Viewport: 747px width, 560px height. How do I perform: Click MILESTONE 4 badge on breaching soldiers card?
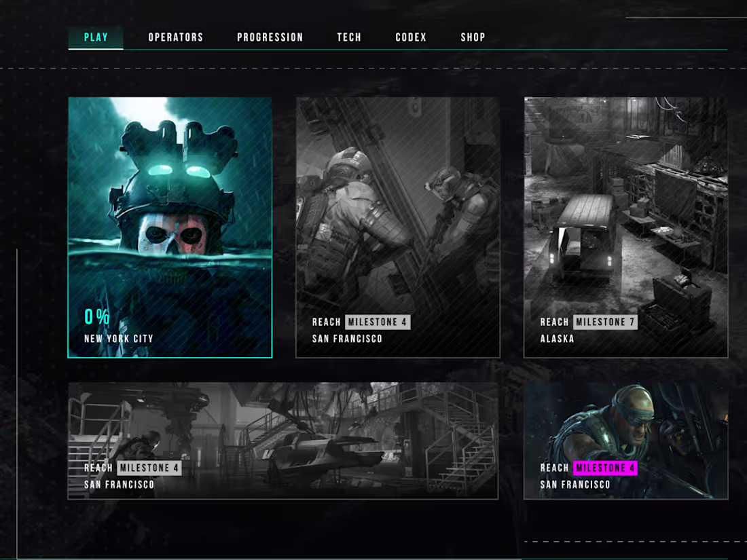coord(378,322)
